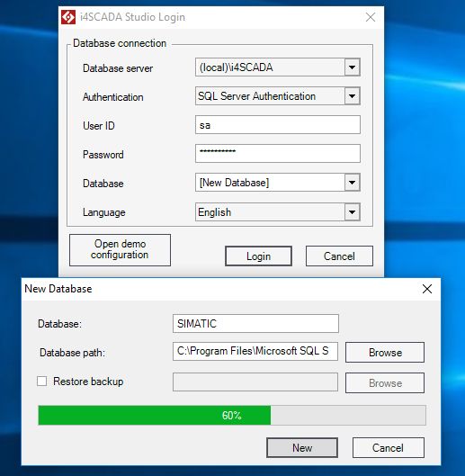The height and width of the screenshot is (476, 465).
Task: Click the Database server label
Action: [118, 68]
